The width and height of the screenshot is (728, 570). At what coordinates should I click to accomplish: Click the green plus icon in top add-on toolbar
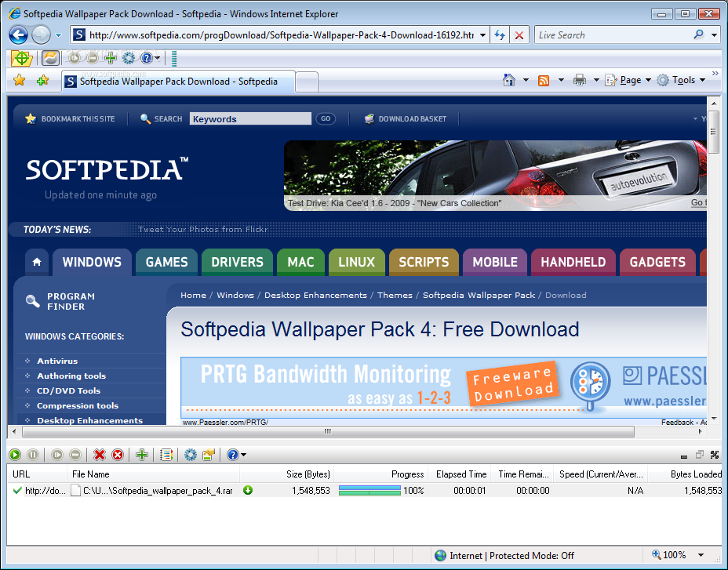coord(111,58)
